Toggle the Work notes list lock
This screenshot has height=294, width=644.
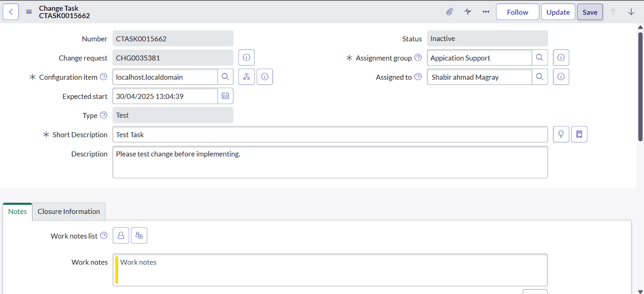coord(121,236)
